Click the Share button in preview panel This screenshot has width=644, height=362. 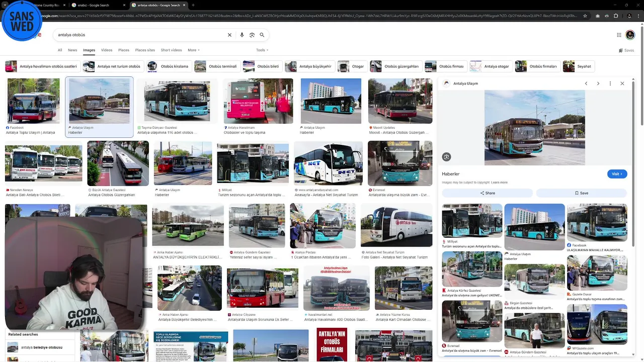pos(487,193)
